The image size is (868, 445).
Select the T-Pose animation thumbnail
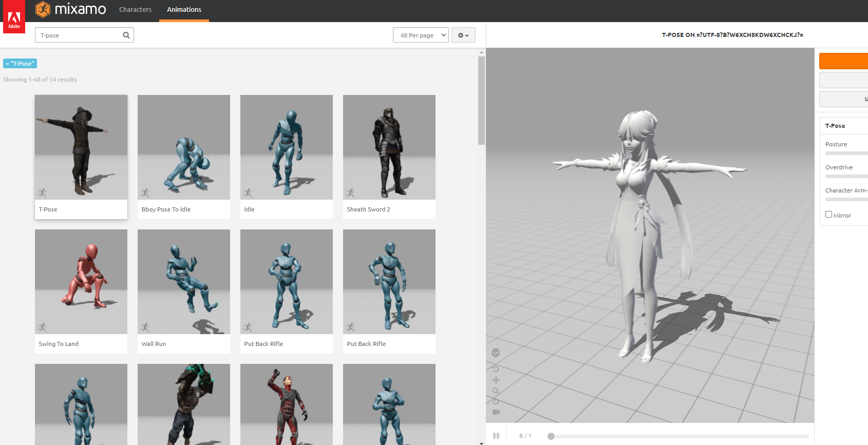pyautogui.click(x=81, y=147)
